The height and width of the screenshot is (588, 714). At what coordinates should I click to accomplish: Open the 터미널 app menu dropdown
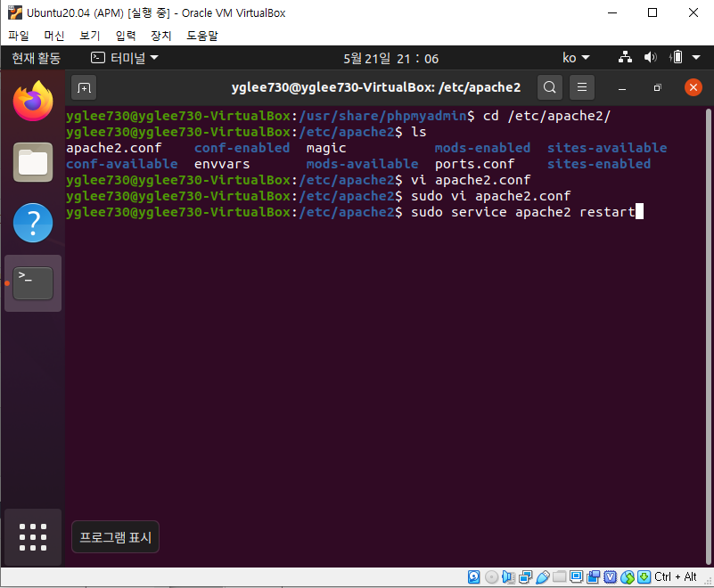point(124,58)
